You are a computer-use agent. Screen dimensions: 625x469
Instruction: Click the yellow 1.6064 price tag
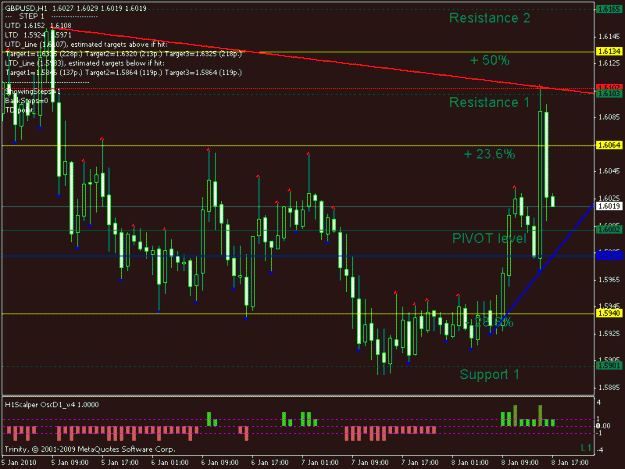[x=609, y=145]
